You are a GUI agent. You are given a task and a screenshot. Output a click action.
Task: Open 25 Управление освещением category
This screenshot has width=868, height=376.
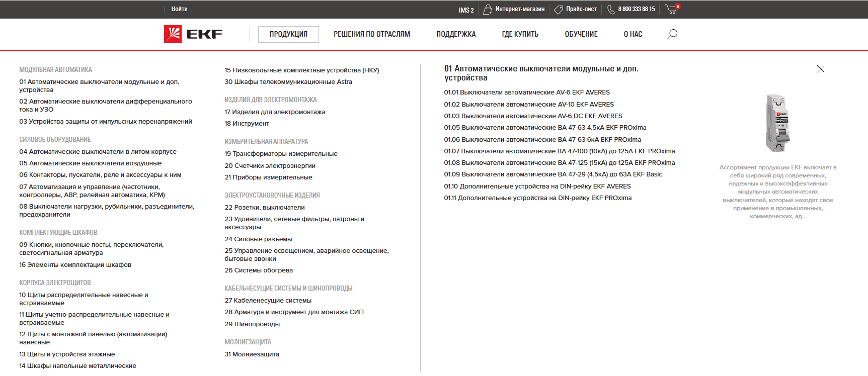coord(306,255)
